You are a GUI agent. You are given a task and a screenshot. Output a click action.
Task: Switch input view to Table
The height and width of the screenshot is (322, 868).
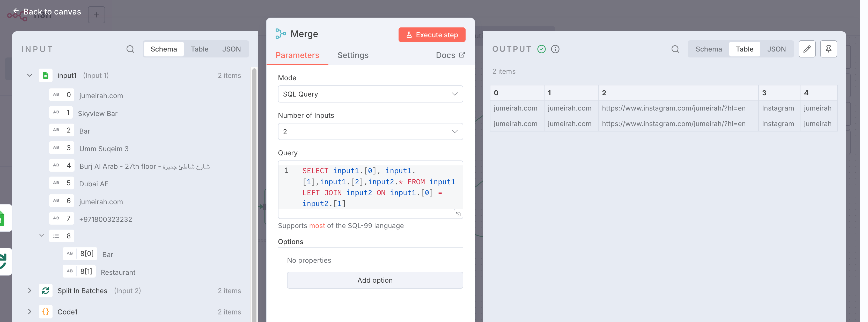(x=200, y=49)
